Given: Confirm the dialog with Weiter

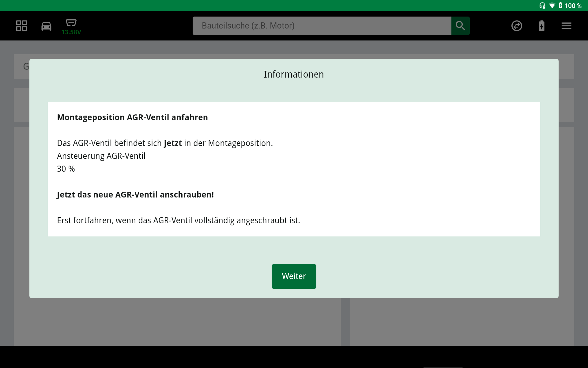Looking at the screenshot, I should (x=294, y=276).
